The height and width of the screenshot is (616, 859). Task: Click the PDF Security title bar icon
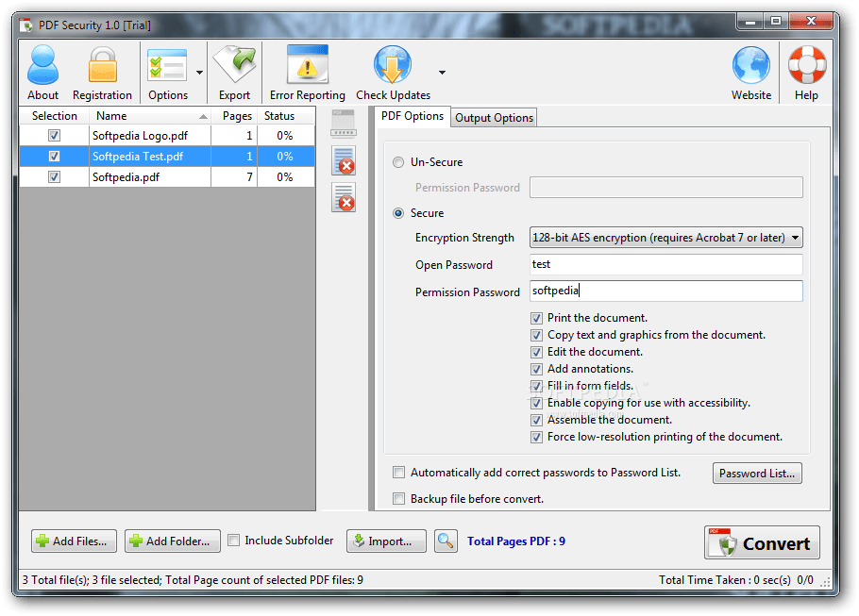(x=25, y=25)
